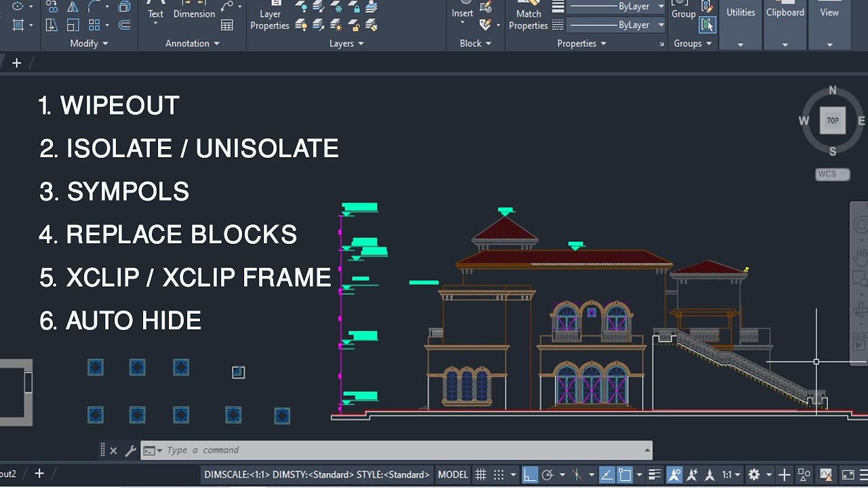The width and height of the screenshot is (868, 488).
Task: Click the Turn All Layers On icon
Action: [x=301, y=25]
